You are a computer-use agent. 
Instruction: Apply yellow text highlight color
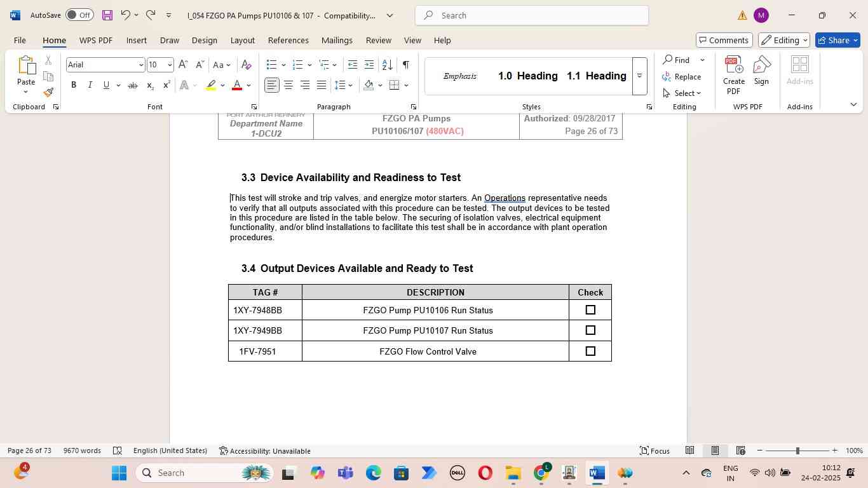[211, 85]
